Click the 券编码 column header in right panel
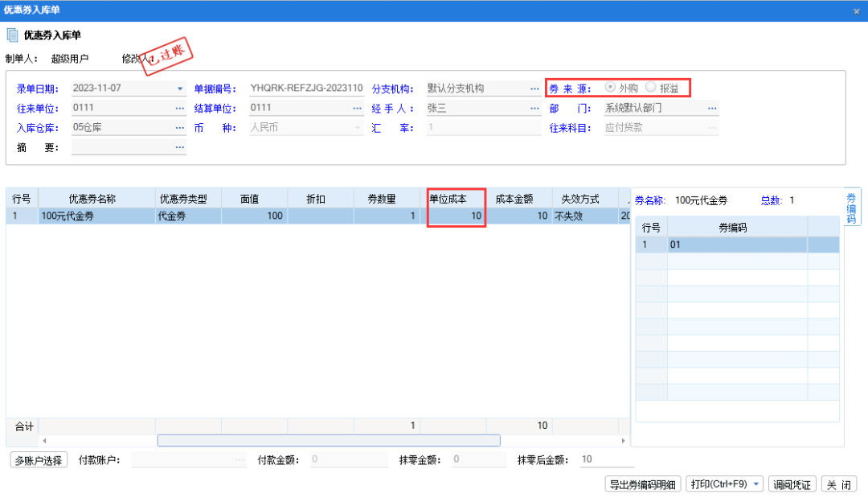The image size is (868, 502). [x=737, y=228]
